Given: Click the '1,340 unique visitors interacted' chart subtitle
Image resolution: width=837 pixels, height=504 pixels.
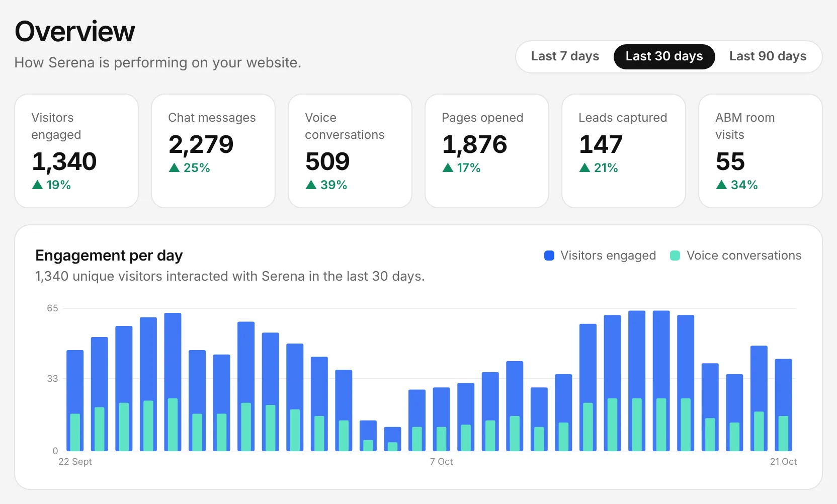Looking at the screenshot, I should coord(230,276).
